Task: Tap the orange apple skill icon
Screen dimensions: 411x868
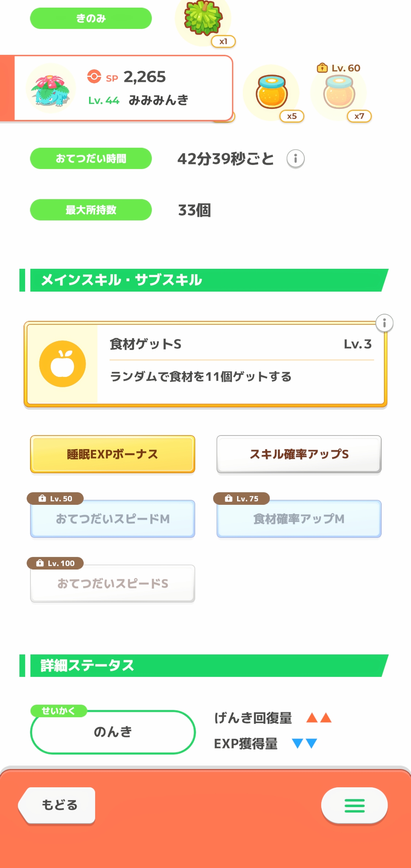Action: pyautogui.click(x=62, y=364)
